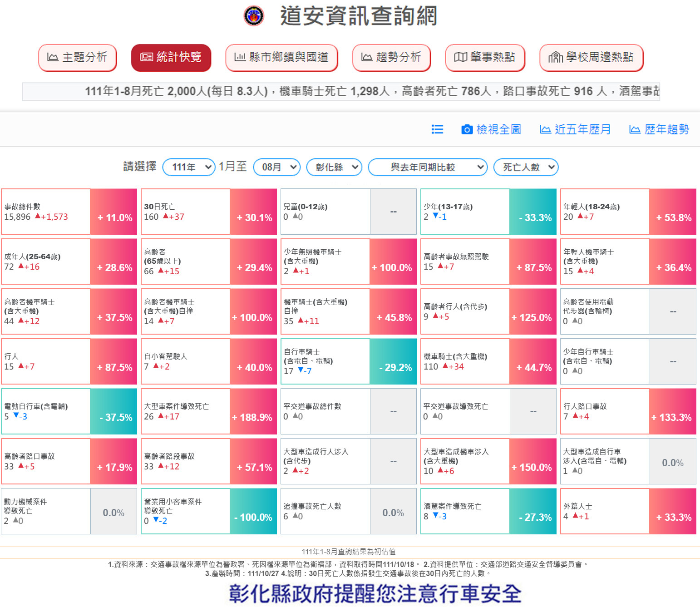Image resolution: width=700 pixels, height=607 pixels.
Task: Click the camera icon for full view
Action: click(x=467, y=129)
